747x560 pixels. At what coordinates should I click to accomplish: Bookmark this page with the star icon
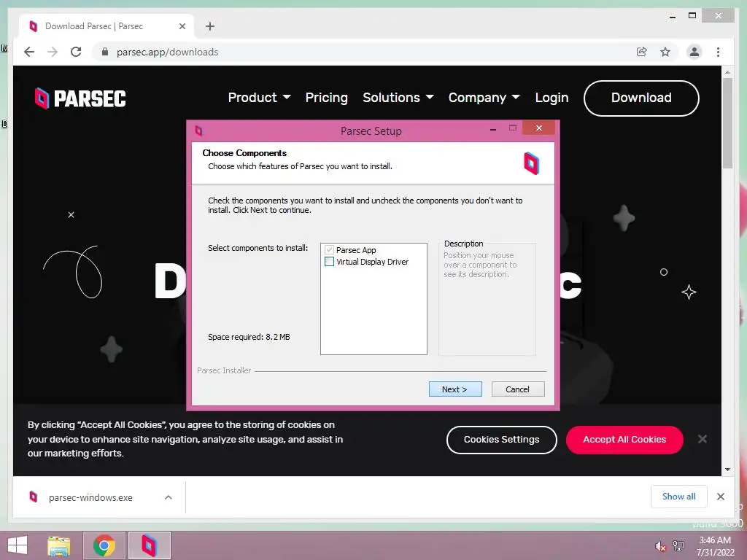click(x=665, y=52)
